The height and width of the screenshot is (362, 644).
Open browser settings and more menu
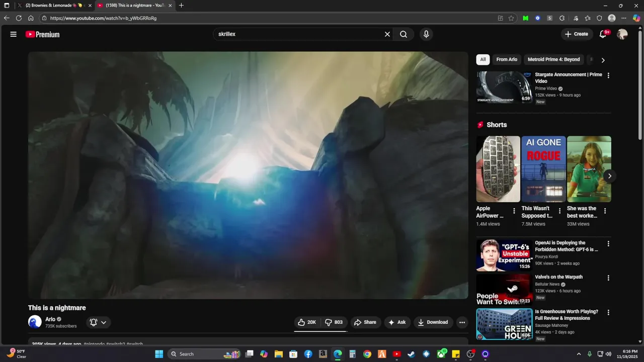pyautogui.click(x=624, y=18)
